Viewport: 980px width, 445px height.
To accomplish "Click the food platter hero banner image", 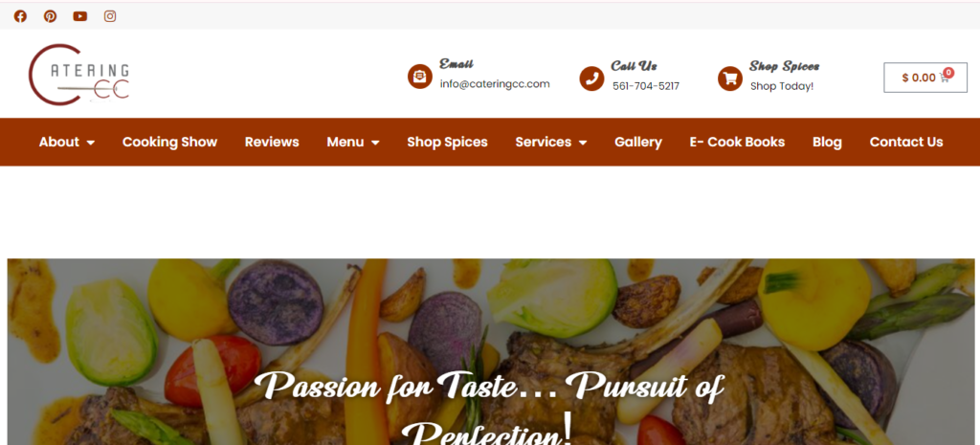I will (491, 352).
